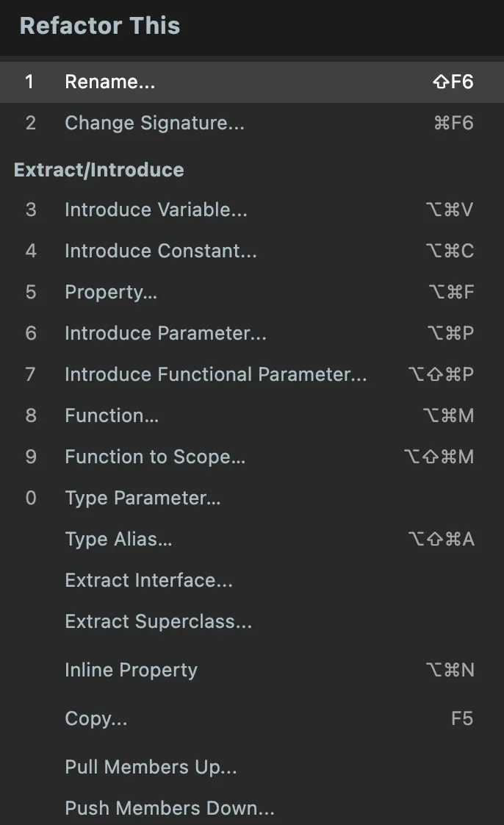
Task: Click Introduce Parameter menu item
Action: click(165, 333)
